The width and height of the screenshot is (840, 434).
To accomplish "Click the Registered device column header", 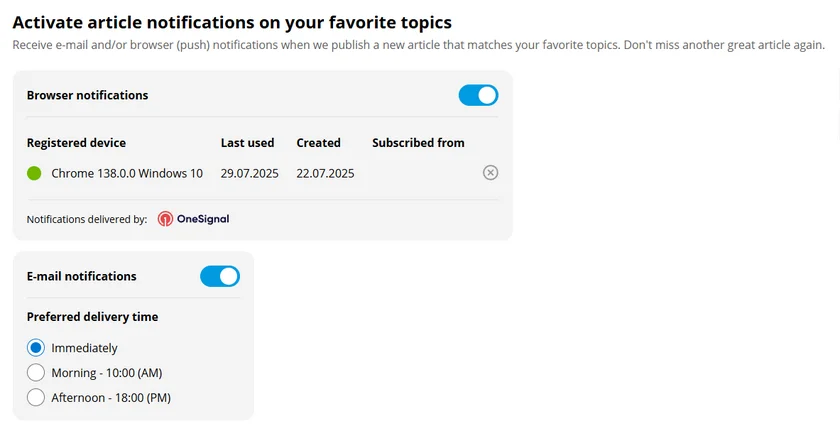I will click(76, 143).
